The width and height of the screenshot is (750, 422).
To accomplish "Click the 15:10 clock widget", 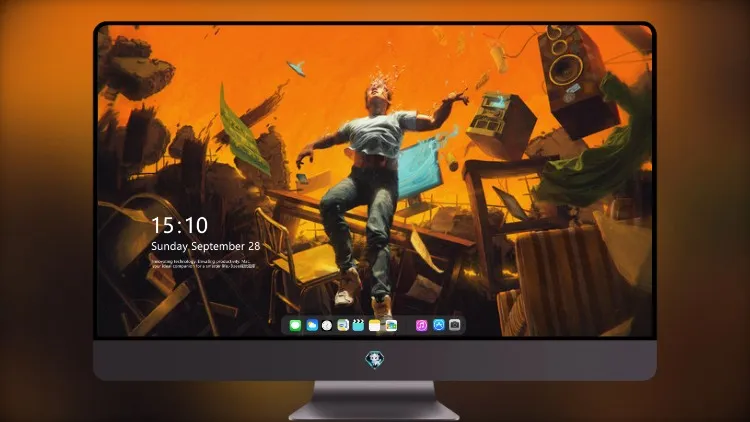I will click(x=179, y=225).
